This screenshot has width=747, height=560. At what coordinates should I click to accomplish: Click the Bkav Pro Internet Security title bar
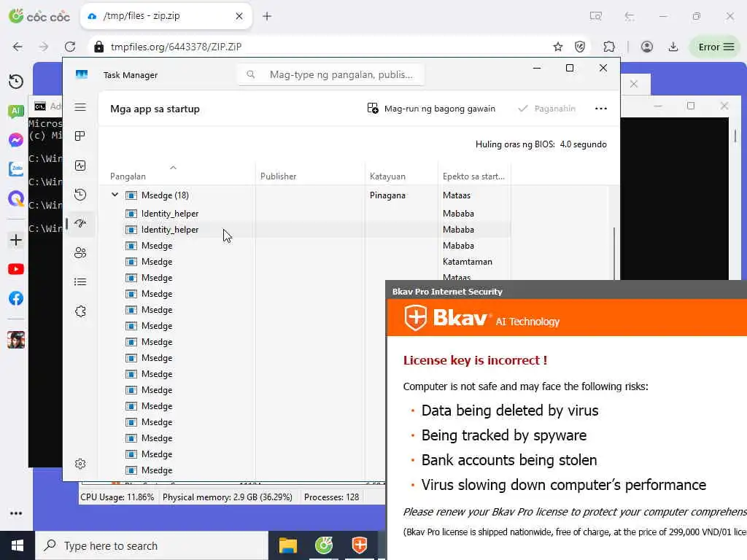566,291
